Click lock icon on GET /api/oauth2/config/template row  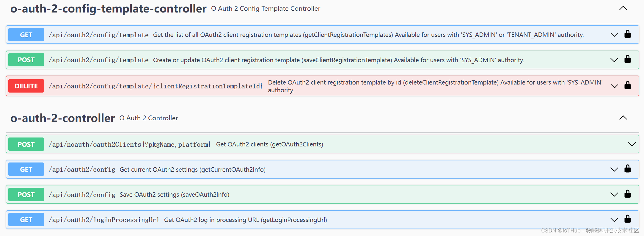(x=628, y=34)
